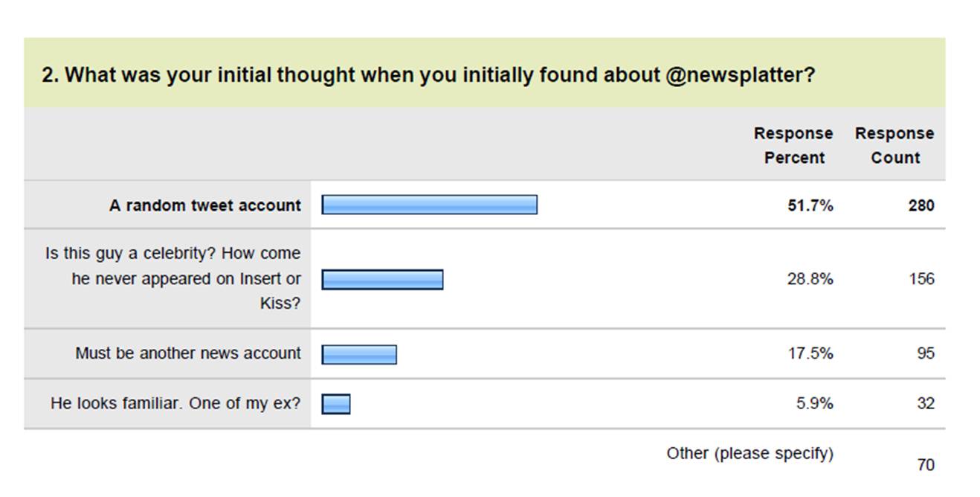Image resolution: width=980 pixels, height=497 pixels.
Task: Click the shortest bar for 'He looks familiar'
Action: coord(336,404)
